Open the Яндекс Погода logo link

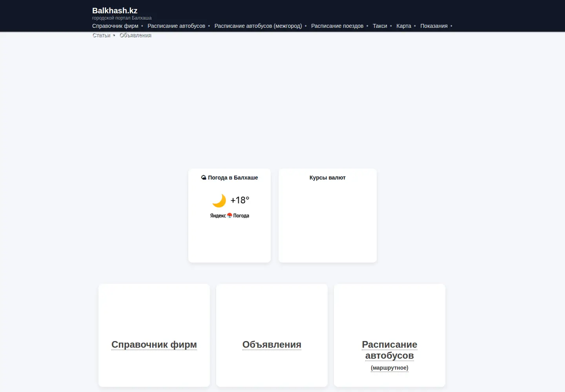click(230, 216)
